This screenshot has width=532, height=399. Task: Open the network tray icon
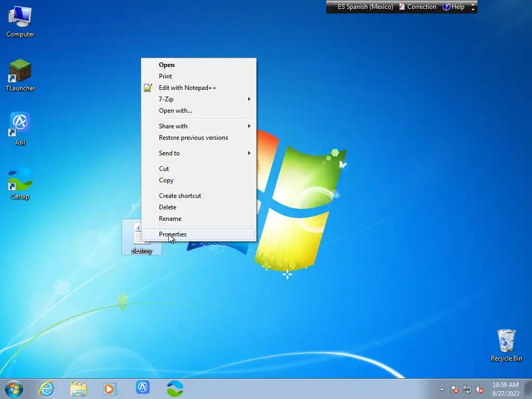click(467, 390)
